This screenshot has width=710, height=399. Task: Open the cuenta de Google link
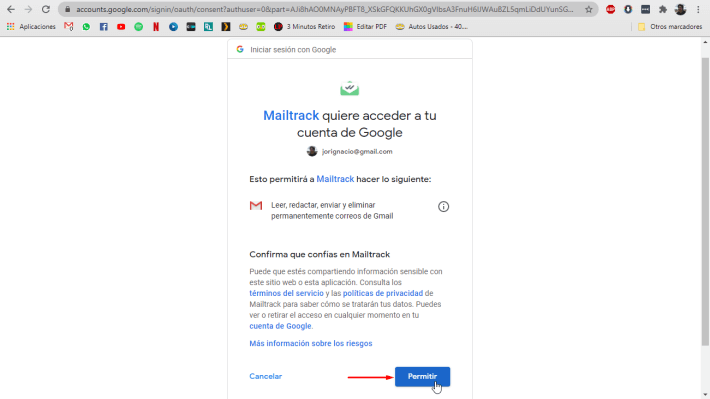tap(280, 326)
